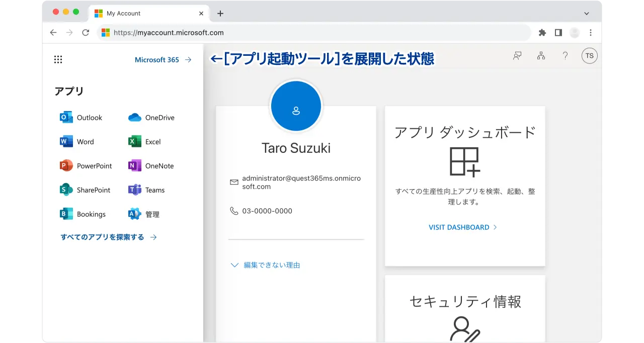This screenshot has height=343, width=644.
Task: Open Word from the apps panel
Action: [76, 141]
